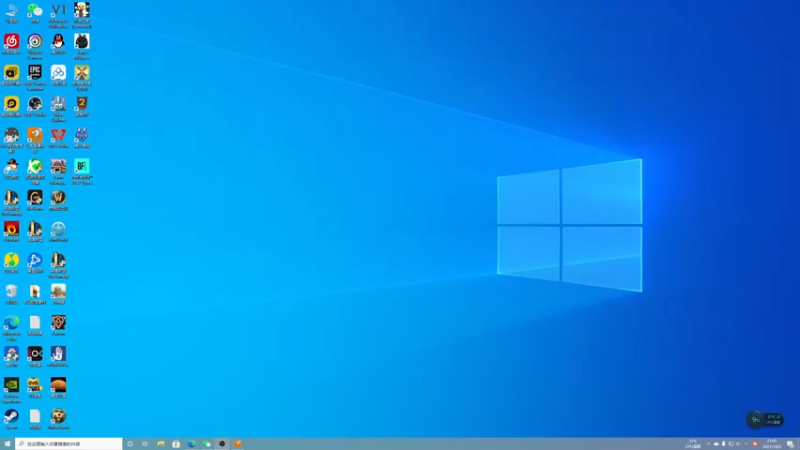Click the floating 9% performance widget

[x=765, y=420]
